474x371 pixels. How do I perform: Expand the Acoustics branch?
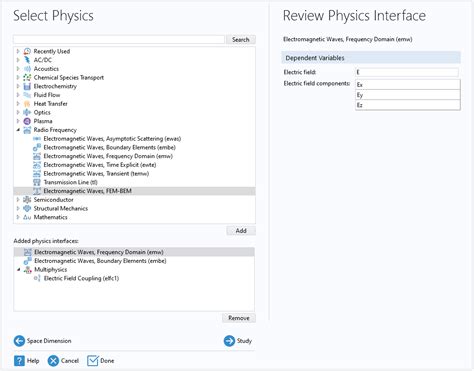pyautogui.click(x=18, y=69)
